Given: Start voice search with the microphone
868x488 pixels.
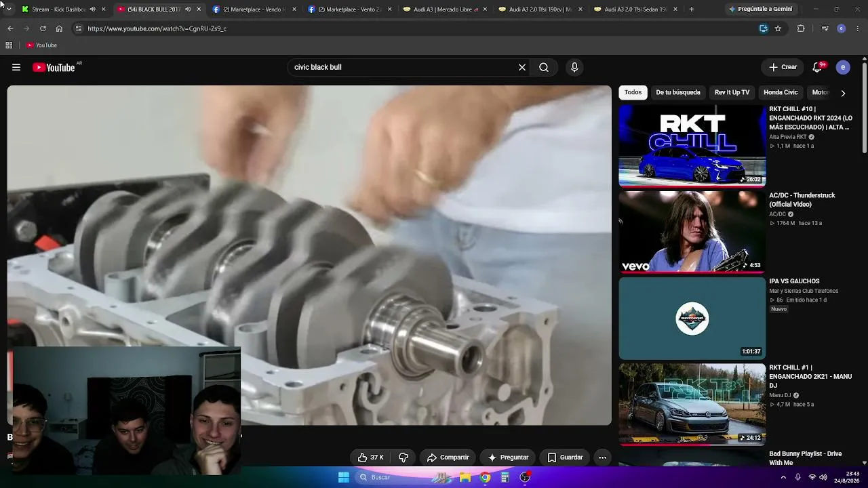Looking at the screenshot, I should pyautogui.click(x=574, y=67).
